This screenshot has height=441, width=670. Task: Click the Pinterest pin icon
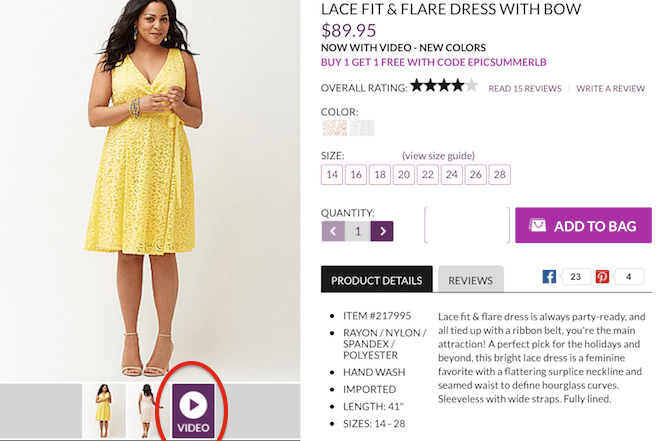[603, 277]
